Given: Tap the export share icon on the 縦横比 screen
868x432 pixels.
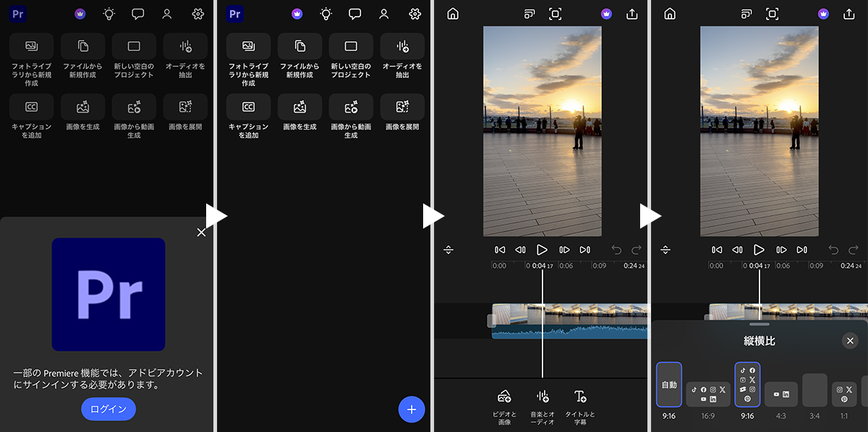Looking at the screenshot, I should (x=848, y=14).
